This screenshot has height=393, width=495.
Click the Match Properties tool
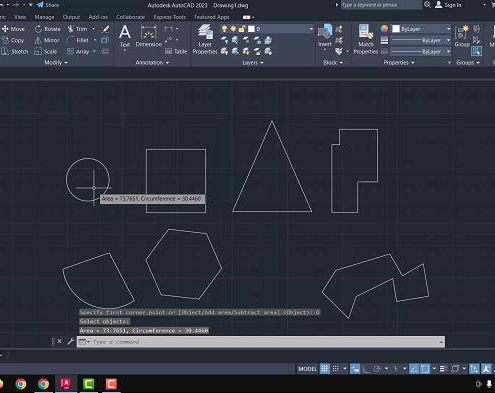(366, 39)
